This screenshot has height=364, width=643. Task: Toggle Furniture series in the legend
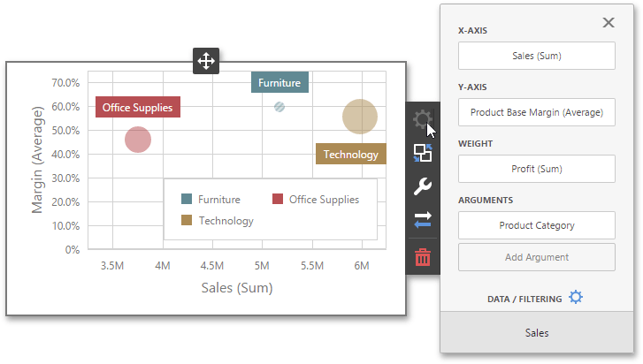tap(211, 200)
